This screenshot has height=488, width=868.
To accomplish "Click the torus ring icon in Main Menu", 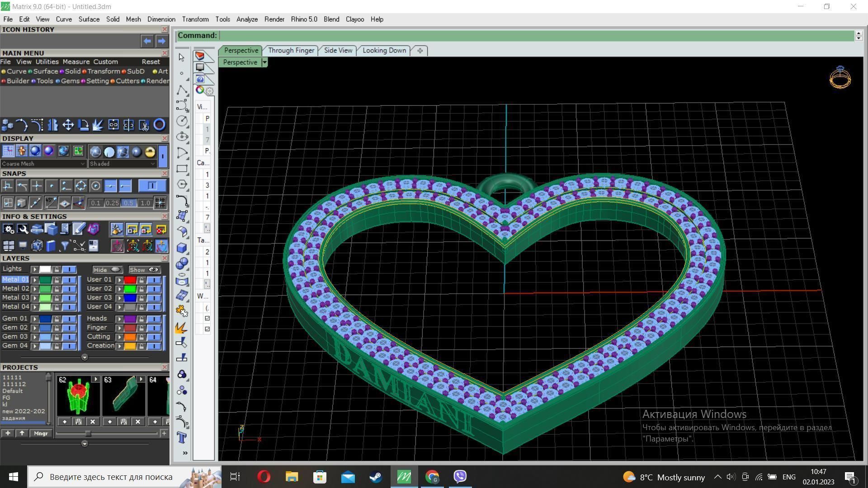I will (x=159, y=125).
